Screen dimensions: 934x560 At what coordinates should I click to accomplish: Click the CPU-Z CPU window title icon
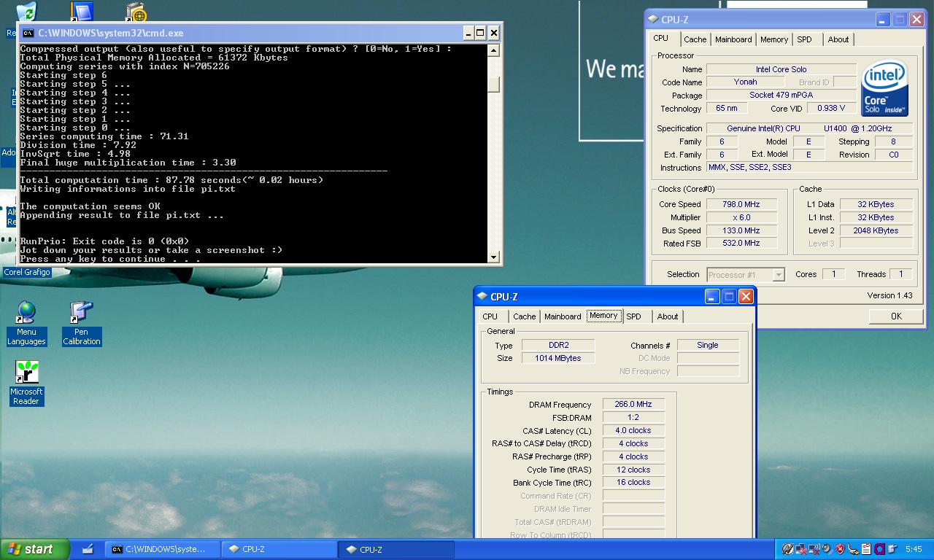(x=652, y=20)
